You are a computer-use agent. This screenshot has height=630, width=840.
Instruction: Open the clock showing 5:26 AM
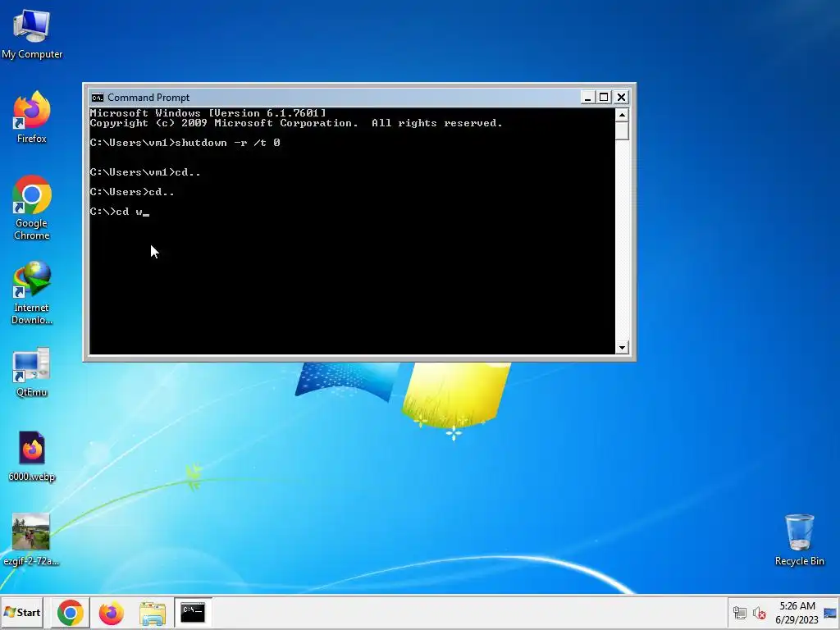pos(797,613)
